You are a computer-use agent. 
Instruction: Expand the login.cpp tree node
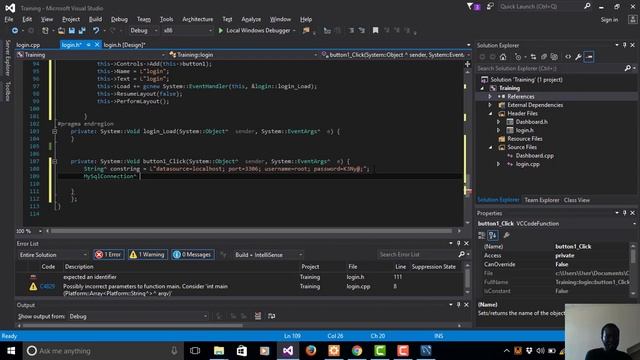point(498,164)
